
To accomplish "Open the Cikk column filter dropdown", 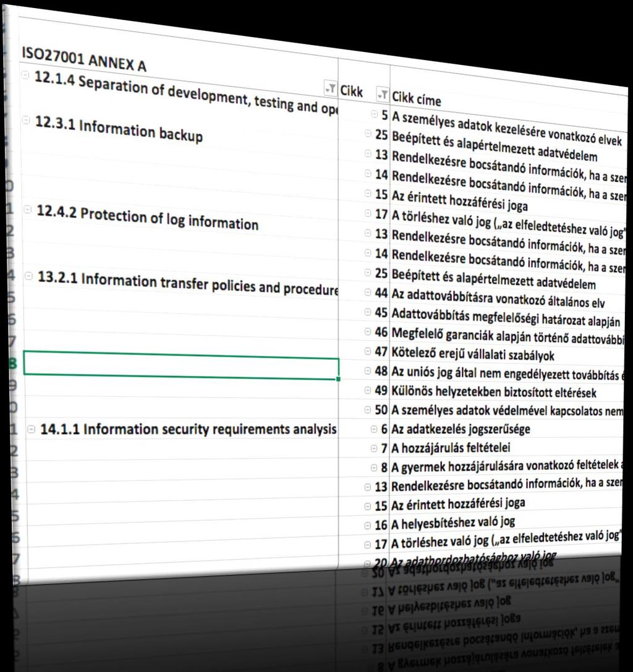I will tap(382, 95).
